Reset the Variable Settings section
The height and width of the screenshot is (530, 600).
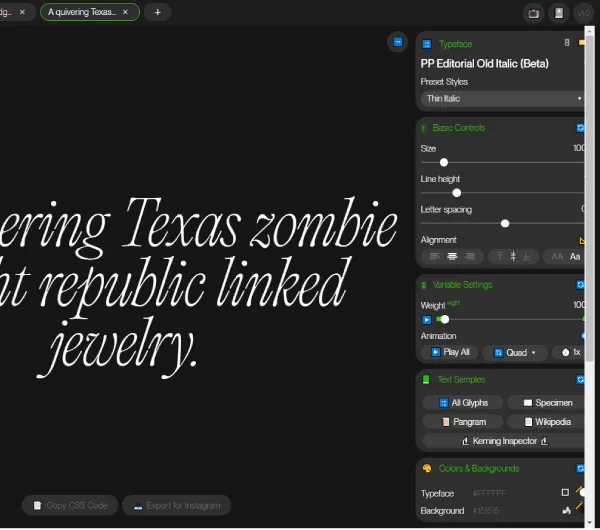[580, 285]
